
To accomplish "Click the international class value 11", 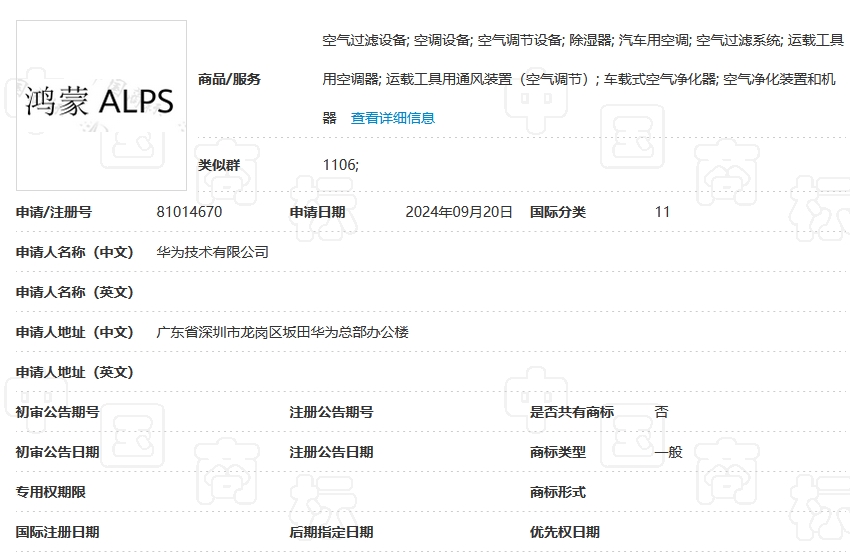I will (x=662, y=212).
